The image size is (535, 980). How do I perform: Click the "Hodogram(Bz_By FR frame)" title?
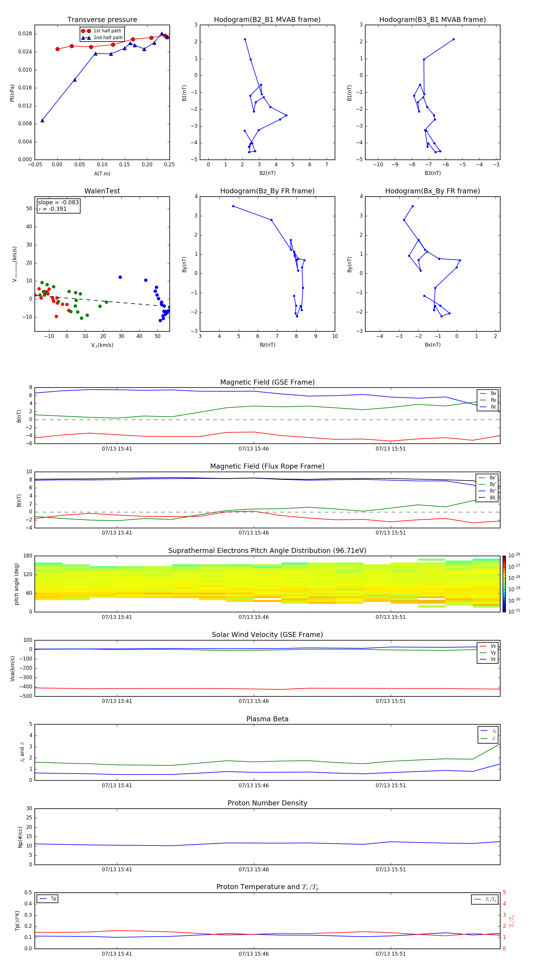tap(267, 191)
